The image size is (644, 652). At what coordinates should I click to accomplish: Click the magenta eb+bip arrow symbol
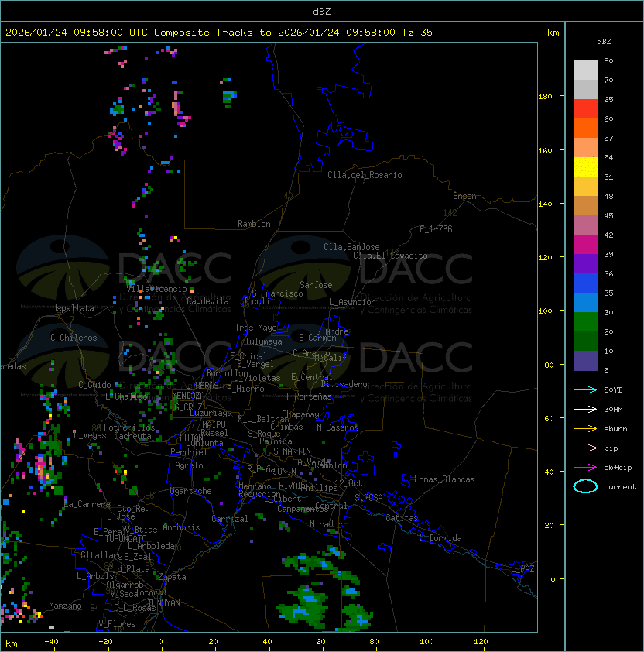(x=585, y=468)
